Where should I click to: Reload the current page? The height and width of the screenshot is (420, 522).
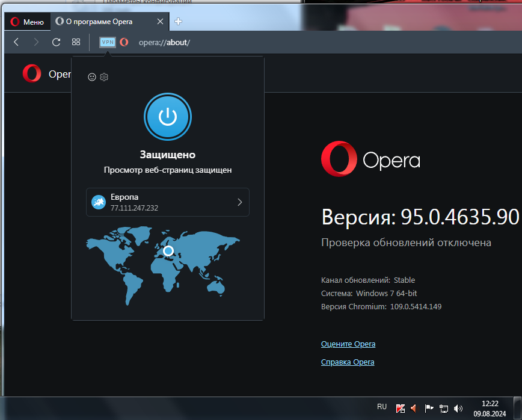coord(56,42)
